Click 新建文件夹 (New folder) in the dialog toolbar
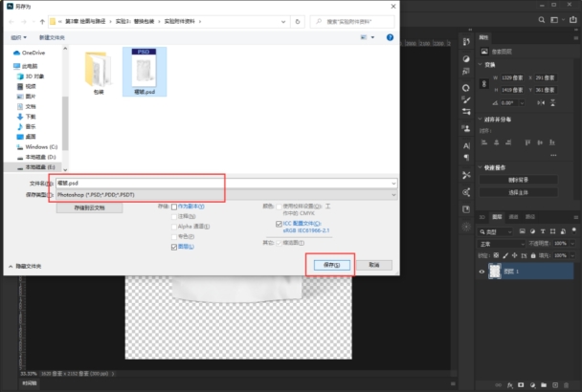582x392 pixels. click(52, 37)
